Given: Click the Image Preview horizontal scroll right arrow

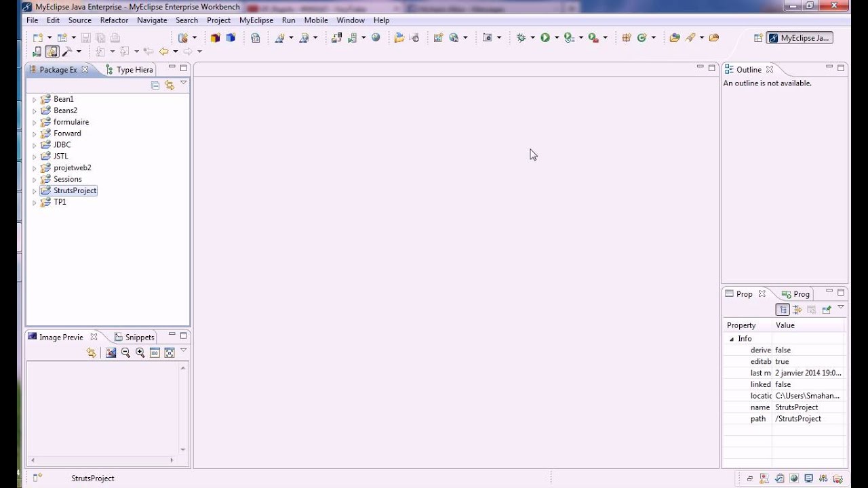Looking at the screenshot, I should [x=172, y=460].
